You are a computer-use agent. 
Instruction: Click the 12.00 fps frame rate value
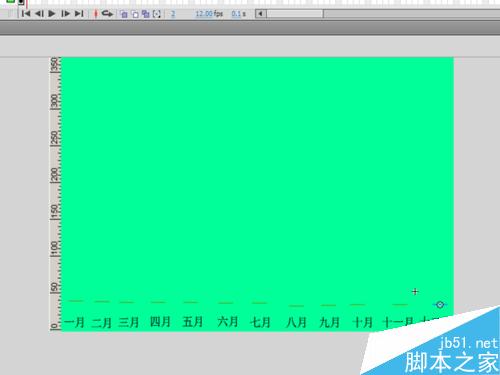[x=209, y=14]
